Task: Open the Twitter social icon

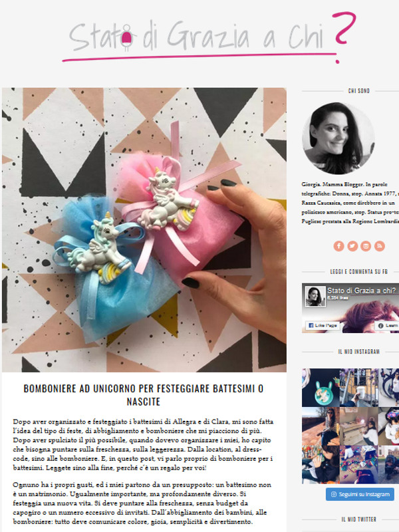Action: click(x=352, y=246)
